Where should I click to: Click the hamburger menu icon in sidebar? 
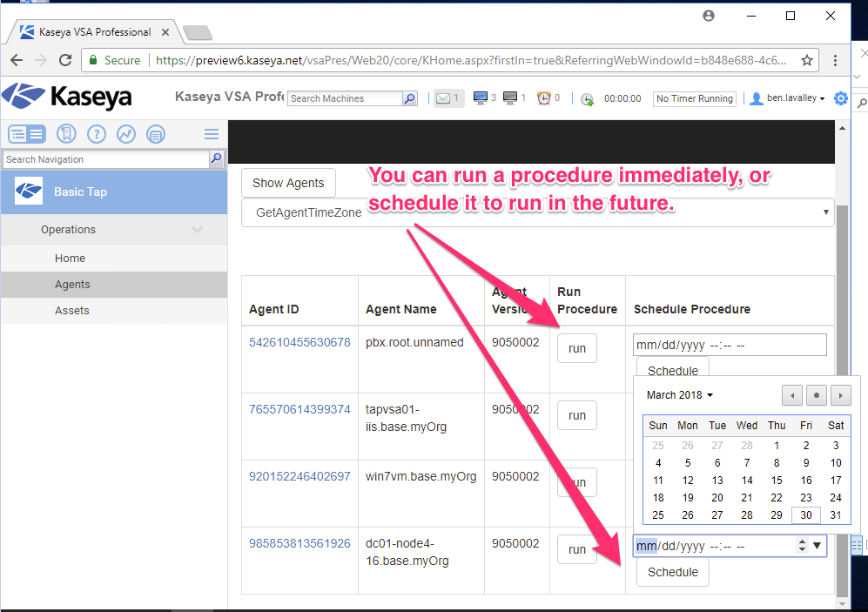click(212, 134)
